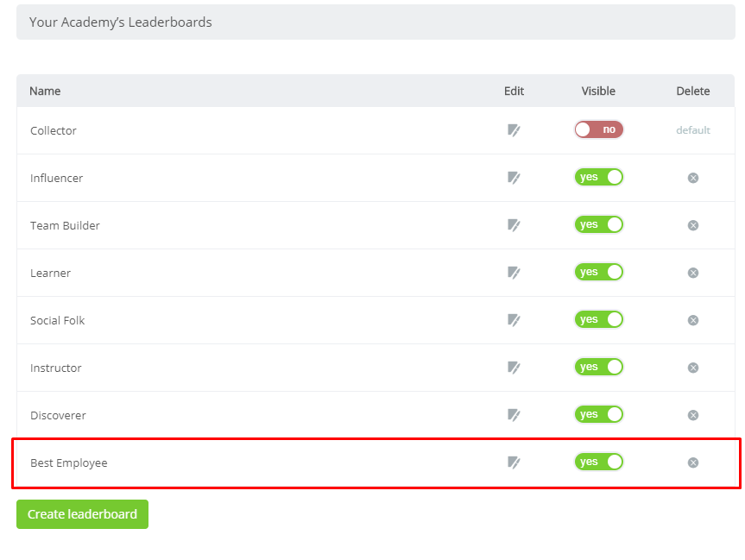Turn off Best Employee visibility
This screenshot has width=745, height=560.
(598, 461)
